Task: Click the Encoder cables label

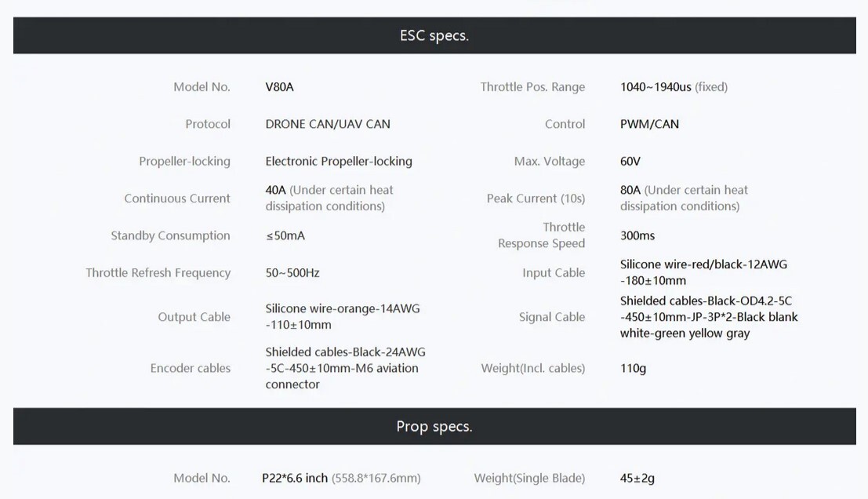Action: pos(191,368)
